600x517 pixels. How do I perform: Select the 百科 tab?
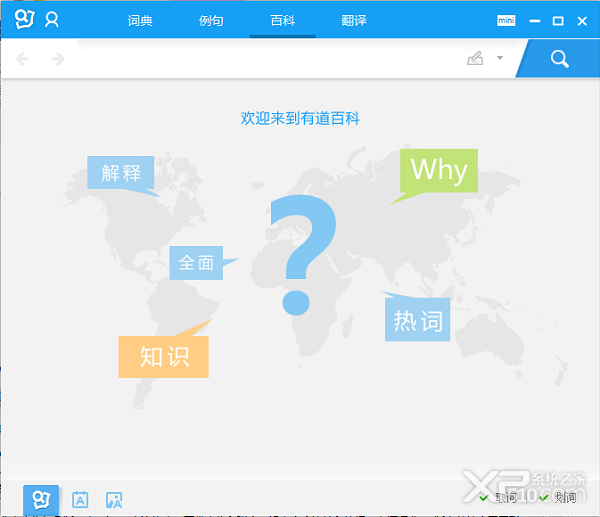pyautogui.click(x=283, y=20)
